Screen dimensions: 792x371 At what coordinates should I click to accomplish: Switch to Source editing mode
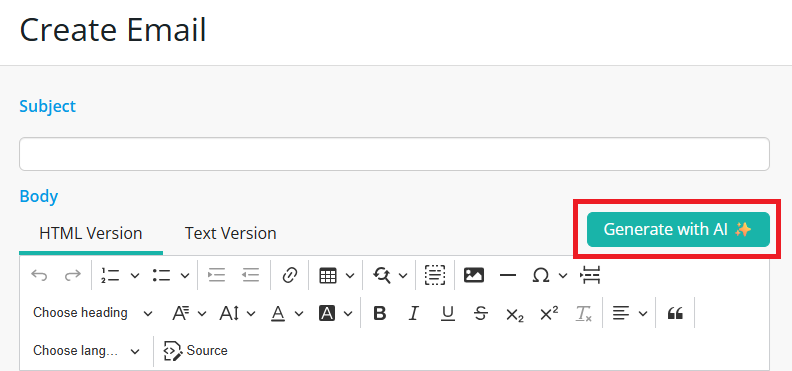tap(195, 351)
